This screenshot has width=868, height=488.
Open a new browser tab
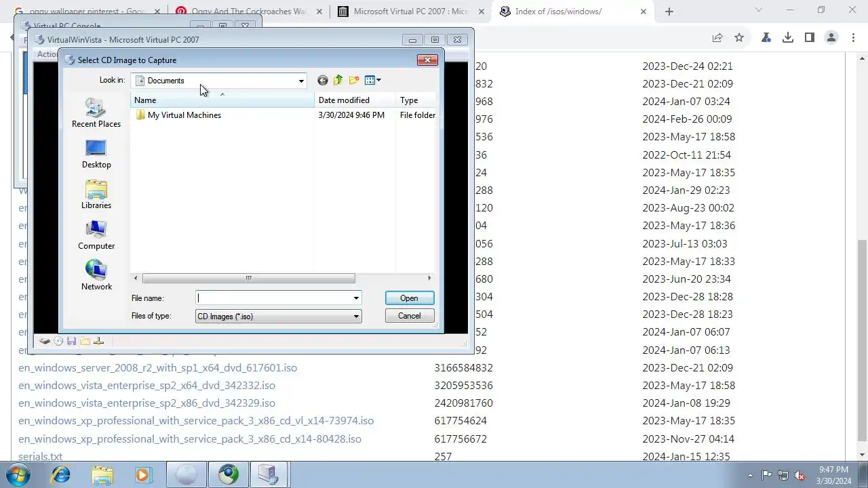669,12
